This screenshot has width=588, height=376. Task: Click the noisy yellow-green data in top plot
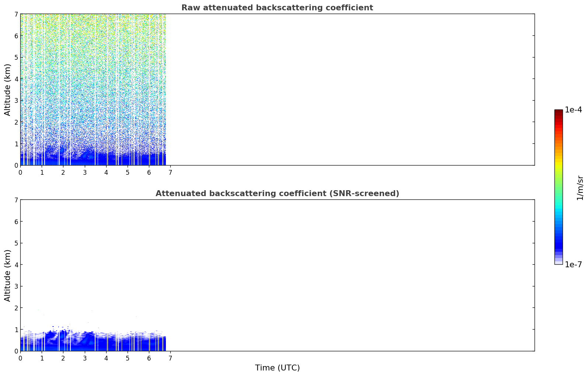click(92, 29)
